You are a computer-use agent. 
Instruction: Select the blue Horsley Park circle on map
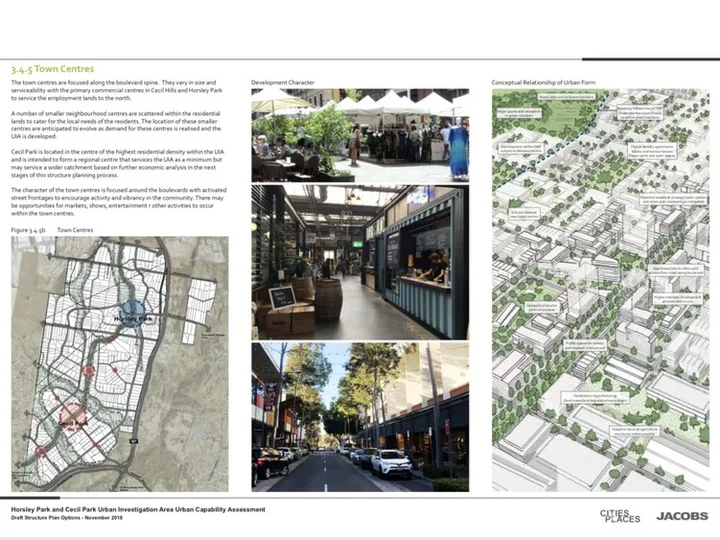pos(132,314)
